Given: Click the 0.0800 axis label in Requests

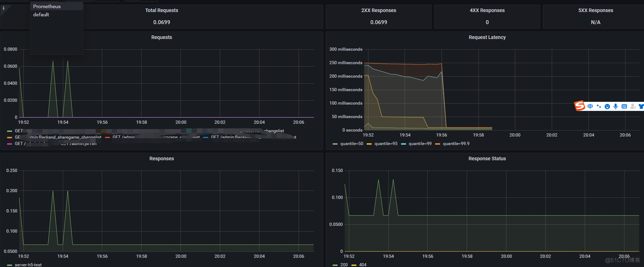Looking at the screenshot, I should [x=11, y=49].
